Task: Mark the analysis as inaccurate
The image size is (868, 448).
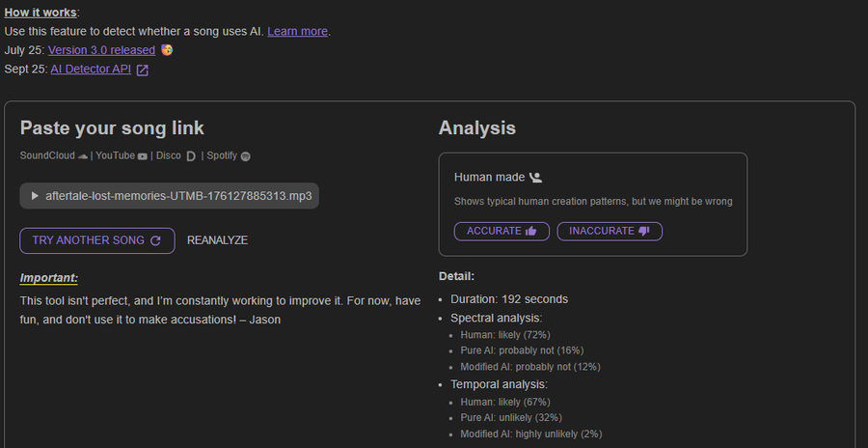Action: [x=610, y=231]
